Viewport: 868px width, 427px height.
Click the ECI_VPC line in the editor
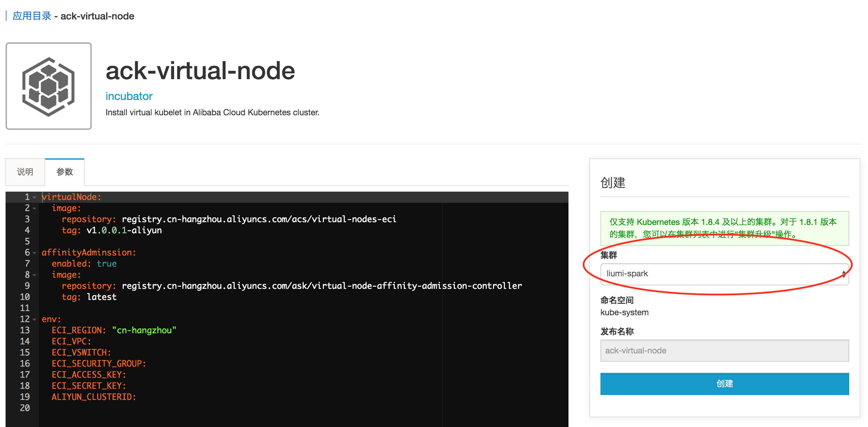71,341
